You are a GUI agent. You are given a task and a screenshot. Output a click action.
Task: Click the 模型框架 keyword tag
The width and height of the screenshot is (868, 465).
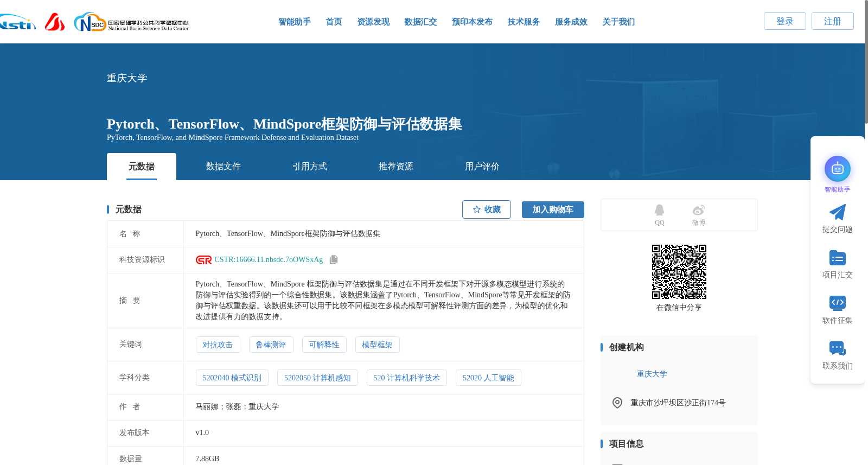coord(377,345)
